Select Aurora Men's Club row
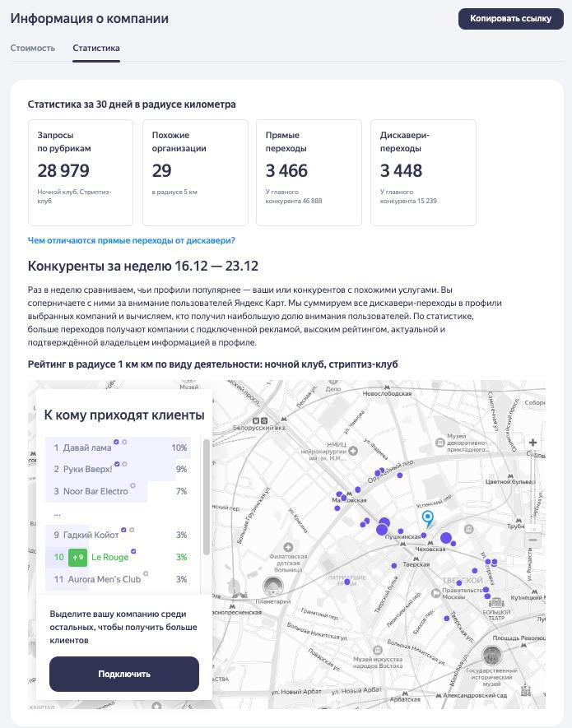 point(118,579)
